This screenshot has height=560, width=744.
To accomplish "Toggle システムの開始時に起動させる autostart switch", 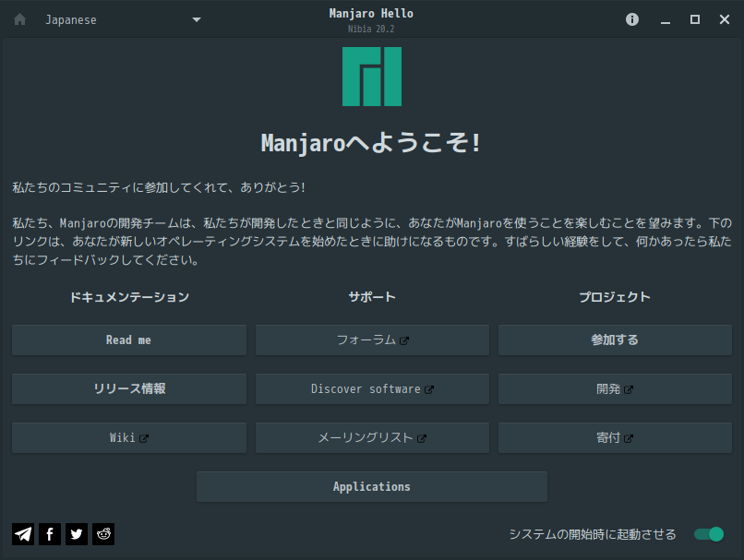I will pyautogui.click(x=709, y=534).
